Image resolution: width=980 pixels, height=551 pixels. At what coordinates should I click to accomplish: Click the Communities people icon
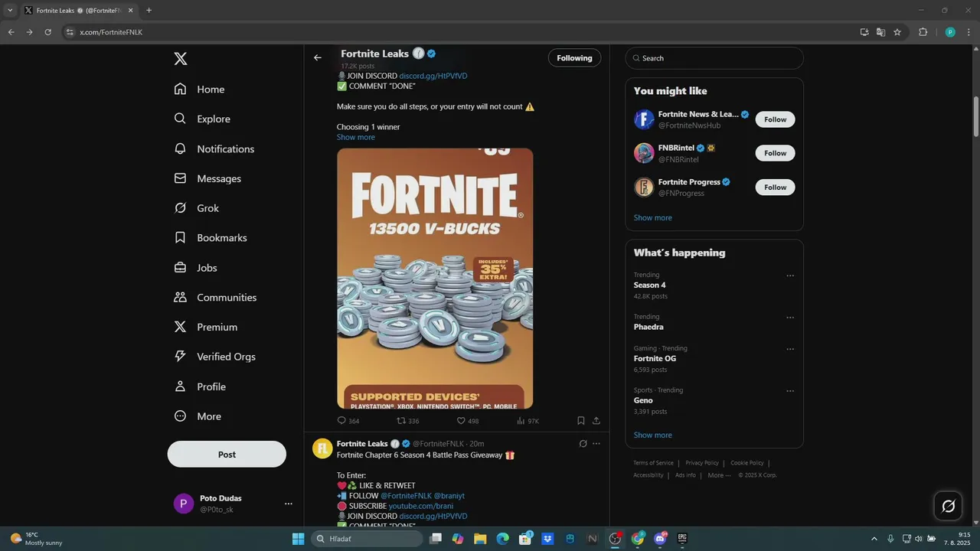point(180,297)
